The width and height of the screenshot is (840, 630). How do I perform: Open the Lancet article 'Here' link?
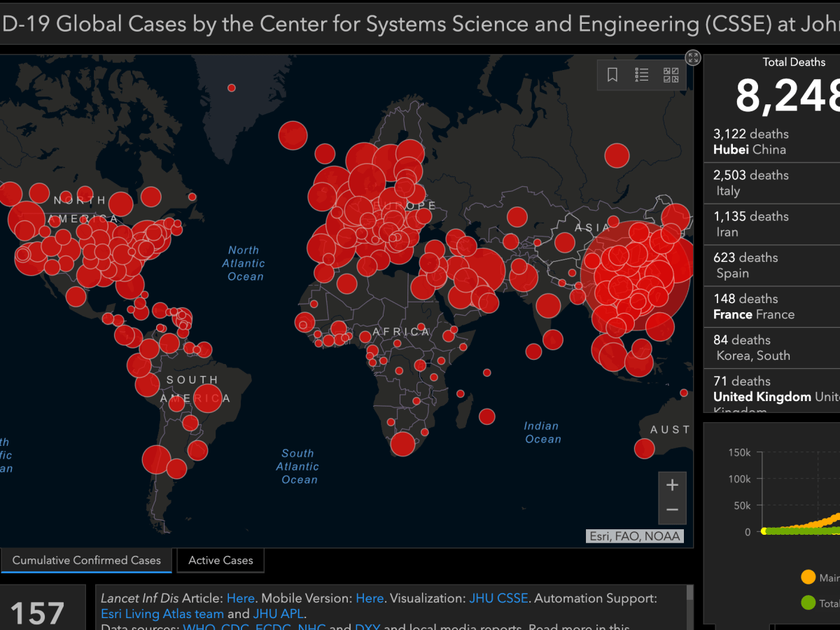point(240,598)
